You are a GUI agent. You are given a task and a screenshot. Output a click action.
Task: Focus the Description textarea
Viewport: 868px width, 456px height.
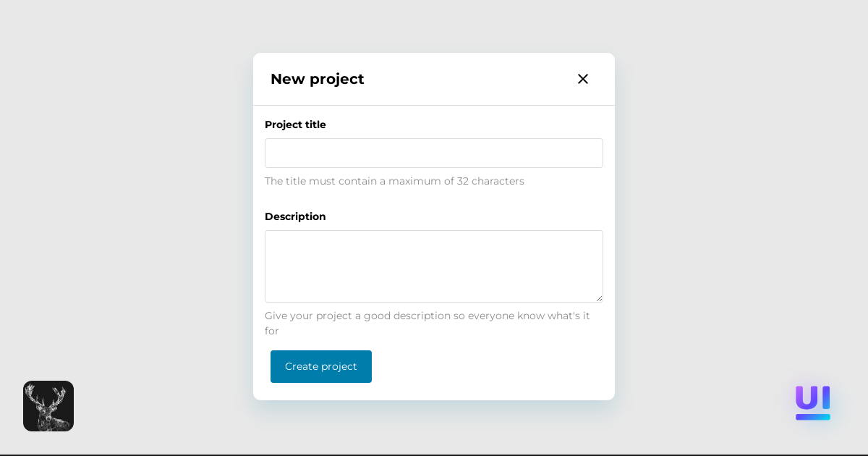pos(434,266)
